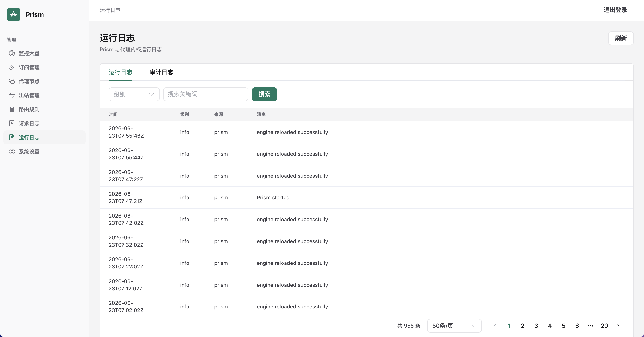Click timestamp 2026-06-23T07:47:21Z
The image size is (644, 337).
click(x=125, y=198)
